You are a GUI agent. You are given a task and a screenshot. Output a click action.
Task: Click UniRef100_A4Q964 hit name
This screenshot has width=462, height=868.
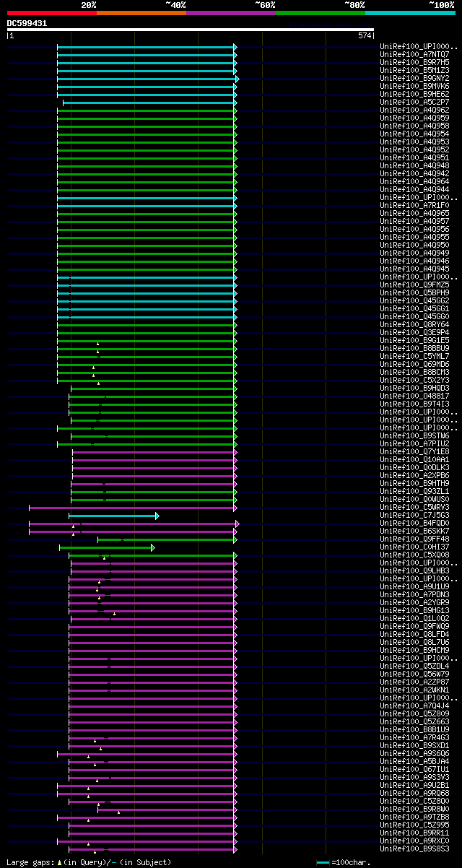(414, 181)
